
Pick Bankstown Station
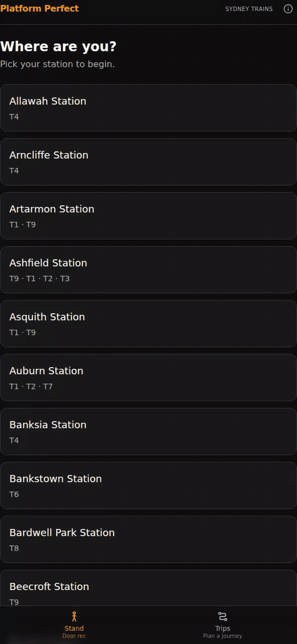pos(148,485)
